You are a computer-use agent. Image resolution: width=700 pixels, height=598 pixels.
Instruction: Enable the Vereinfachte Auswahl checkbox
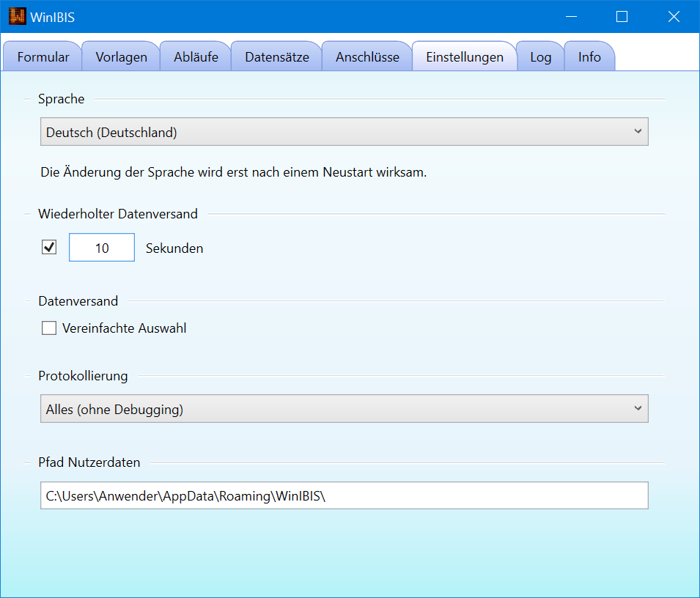pyautogui.click(x=49, y=328)
